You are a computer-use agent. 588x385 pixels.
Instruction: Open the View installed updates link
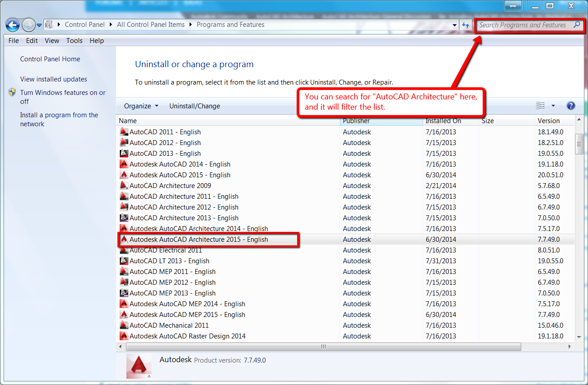coord(53,79)
